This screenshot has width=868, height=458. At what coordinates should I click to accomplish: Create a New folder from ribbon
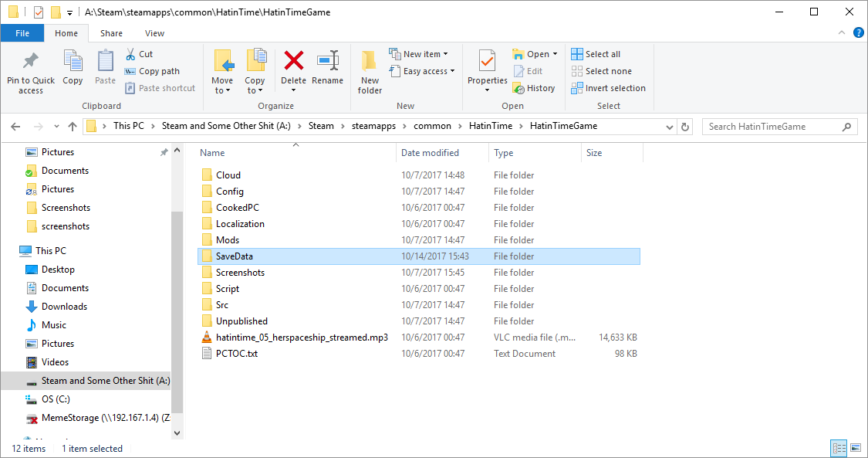click(x=370, y=72)
